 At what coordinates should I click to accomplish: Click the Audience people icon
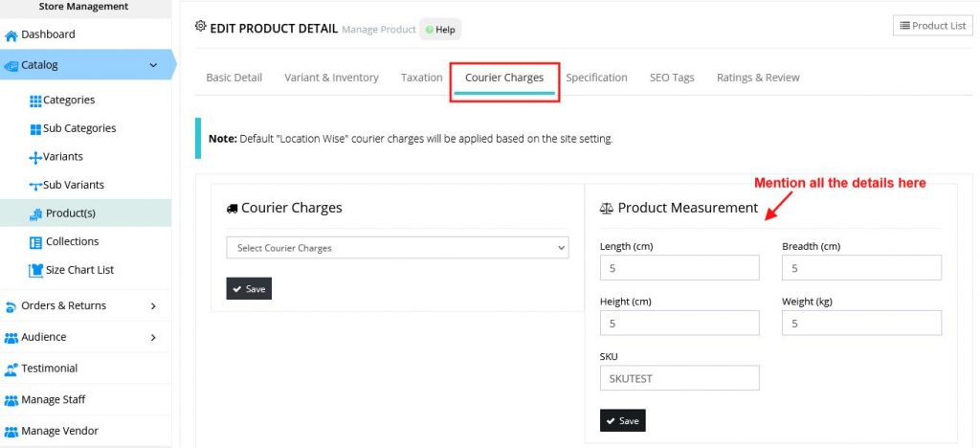(x=11, y=338)
